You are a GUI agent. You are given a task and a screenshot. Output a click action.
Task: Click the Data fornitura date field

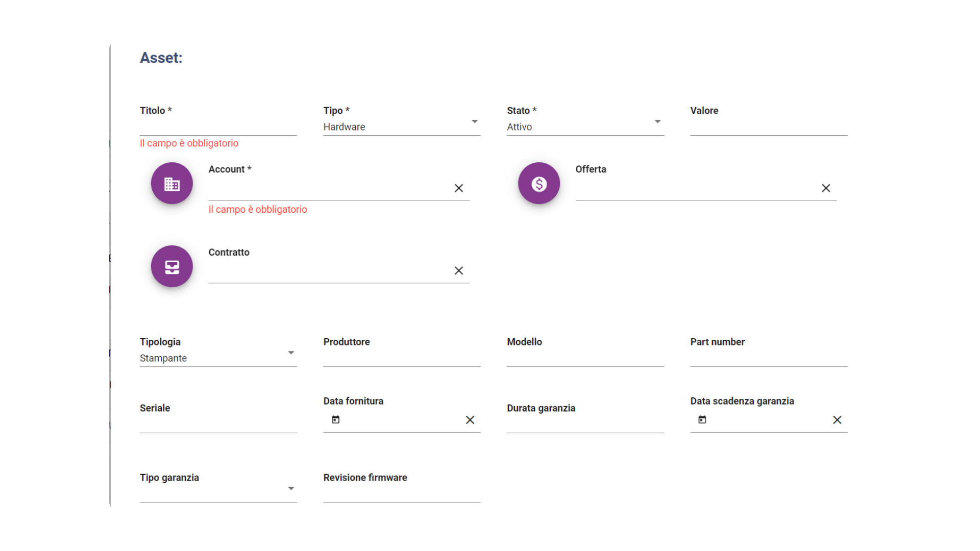click(x=402, y=420)
